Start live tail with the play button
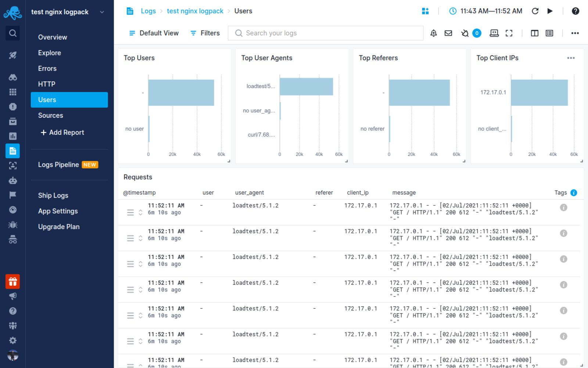588x368 pixels. pyautogui.click(x=550, y=11)
